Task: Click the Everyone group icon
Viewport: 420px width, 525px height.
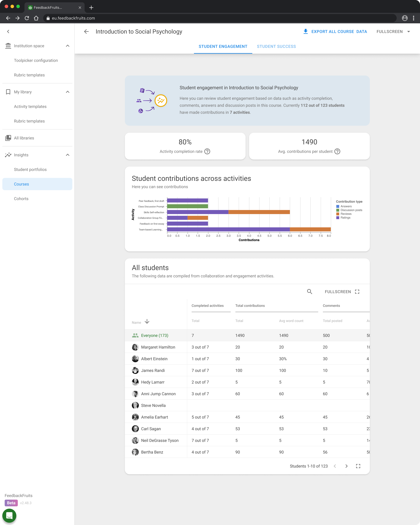Action: pos(135,335)
